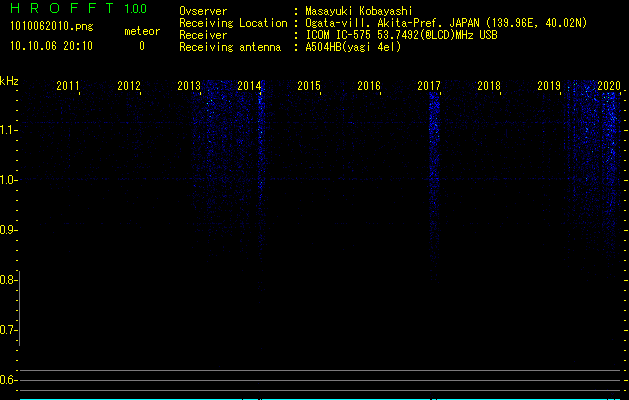The height and width of the screenshot is (400, 629).
Task: Click the meteor count value 0
Action: [142, 46]
